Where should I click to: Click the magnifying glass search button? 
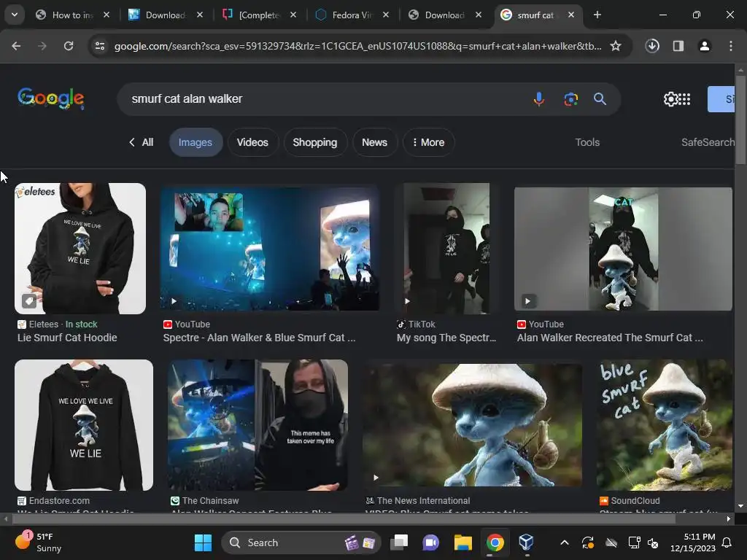tap(600, 98)
